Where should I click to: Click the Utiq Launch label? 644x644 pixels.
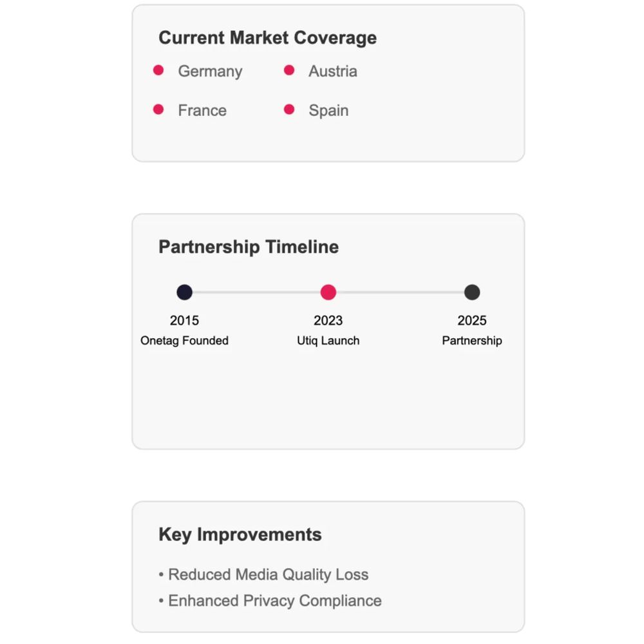click(x=328, y=341)
